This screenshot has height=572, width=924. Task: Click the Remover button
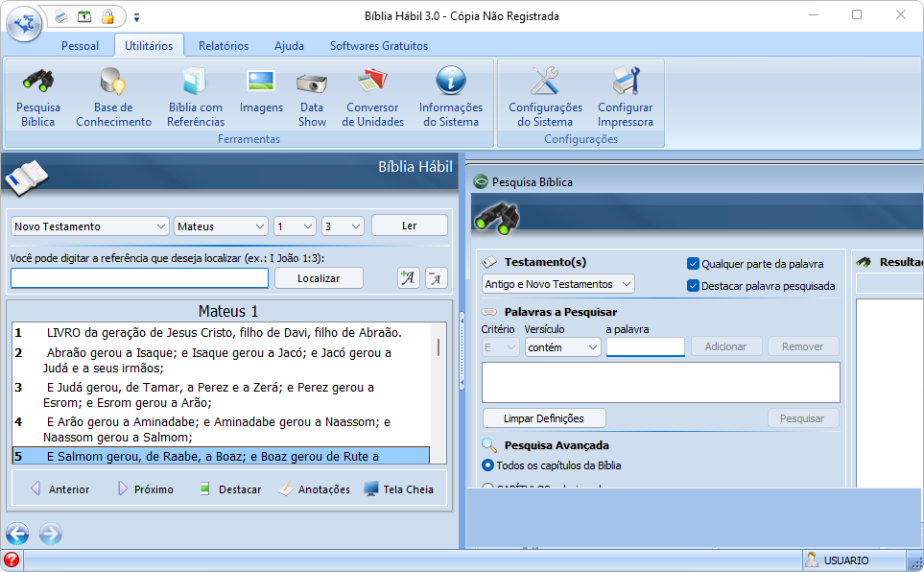coord(802,346)
